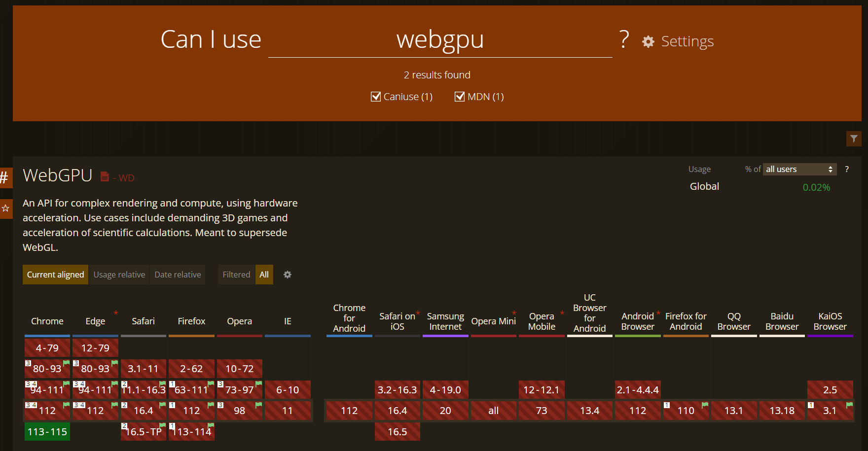Click Safari 16.5-TP cell
This screenshot has width=868, height=451.
[144, 432]
